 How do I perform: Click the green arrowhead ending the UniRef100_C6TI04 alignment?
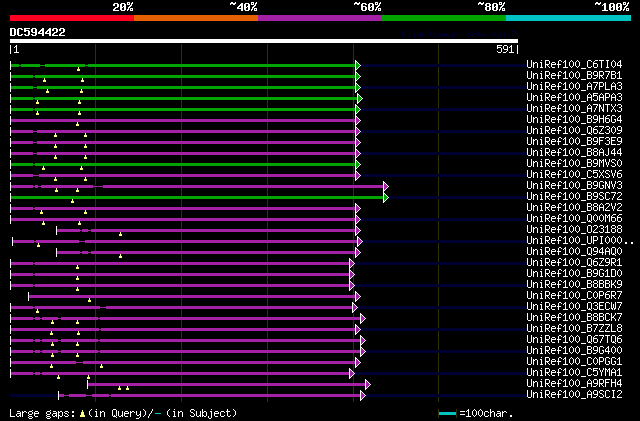358,65
